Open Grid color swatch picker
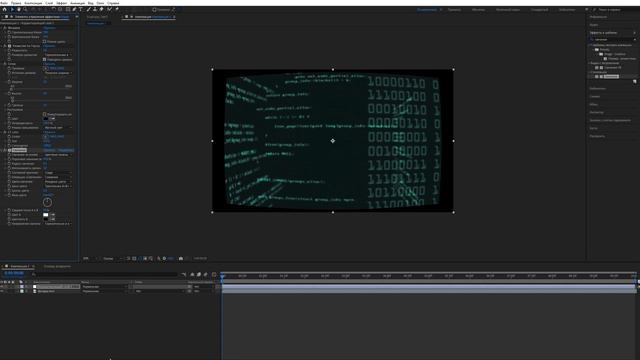Screen dimensions: 640x360 46,119
